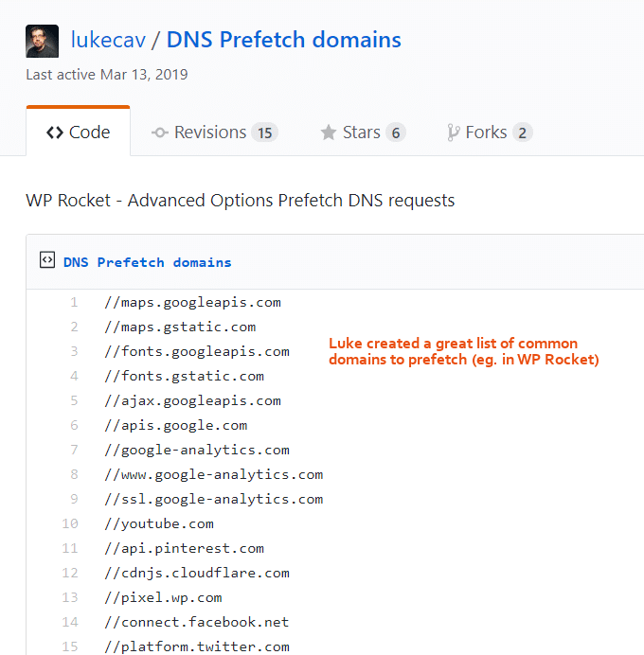Click the Revisions commit icon
This screenshot has height=655, width=644.
(160, 133)
